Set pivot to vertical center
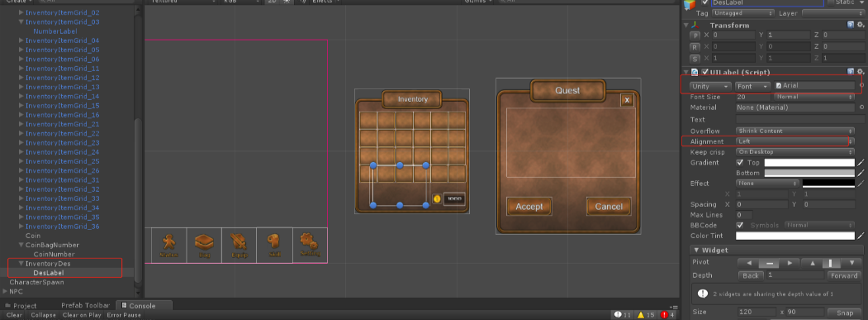The width and height of the screenshot is (868, 320). click(x=832, y=263)
